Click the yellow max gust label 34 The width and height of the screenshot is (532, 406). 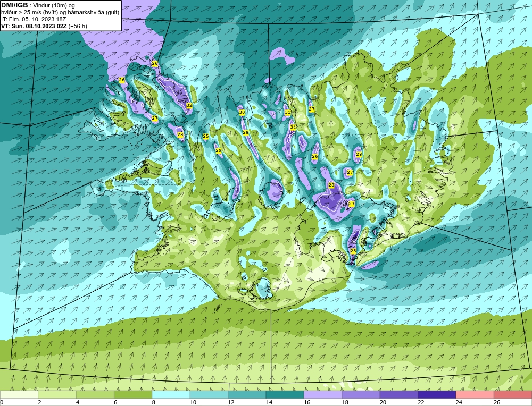coord(293,127)
